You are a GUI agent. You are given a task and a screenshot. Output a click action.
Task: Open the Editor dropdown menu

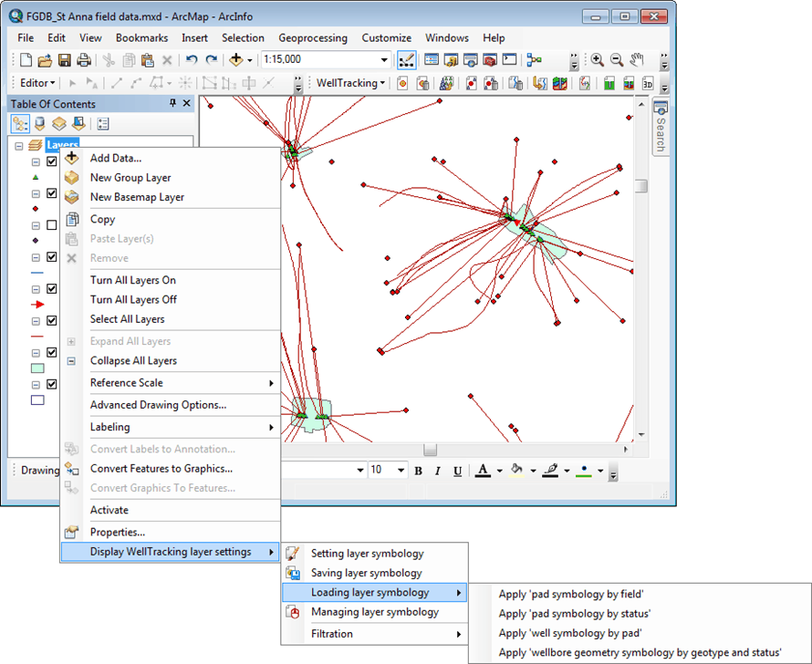click(37, 83)
